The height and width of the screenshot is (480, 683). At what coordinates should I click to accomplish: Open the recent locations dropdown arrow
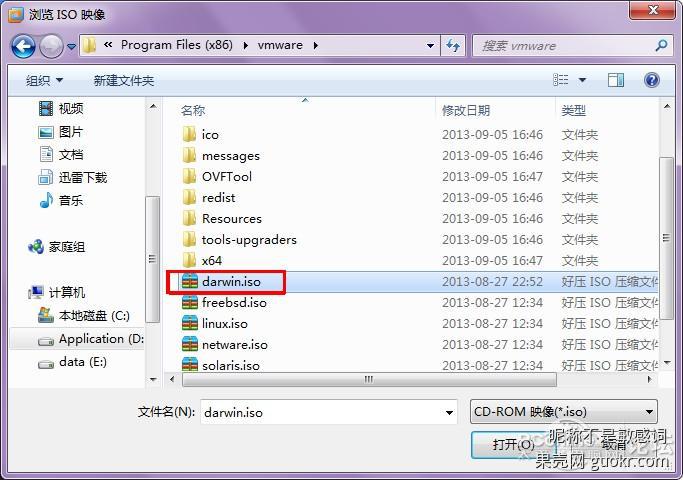(x=71, y=46)
